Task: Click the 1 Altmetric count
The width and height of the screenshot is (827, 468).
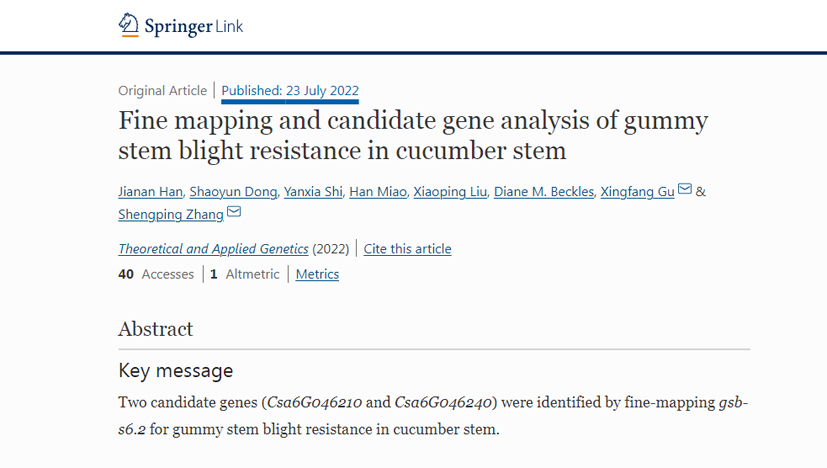Action: click(245, 274)
